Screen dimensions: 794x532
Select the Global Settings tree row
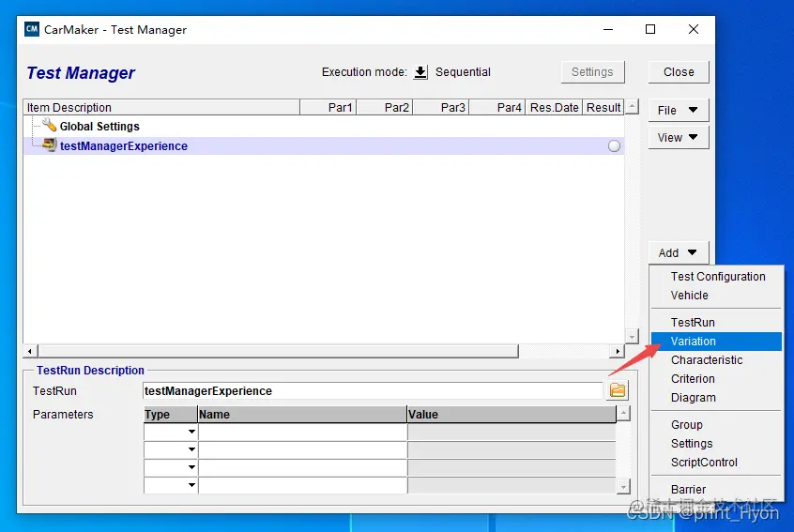point(324,126)
